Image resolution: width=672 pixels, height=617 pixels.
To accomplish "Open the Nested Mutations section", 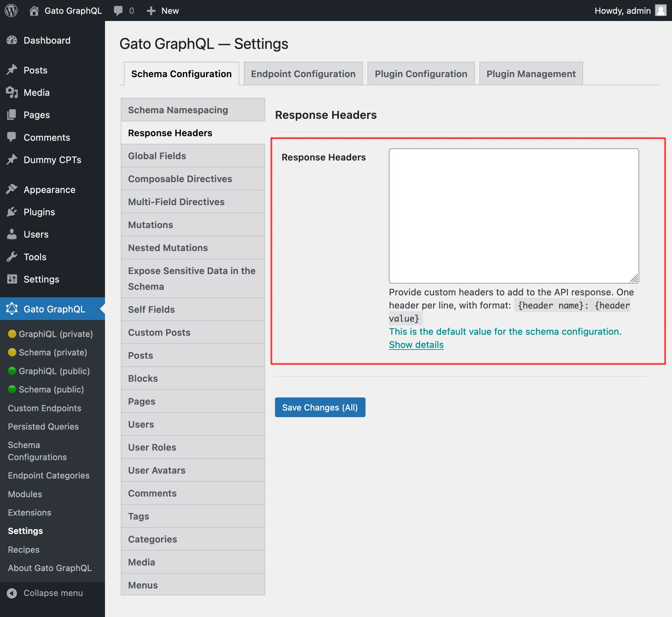I will [x=193, y=248].
